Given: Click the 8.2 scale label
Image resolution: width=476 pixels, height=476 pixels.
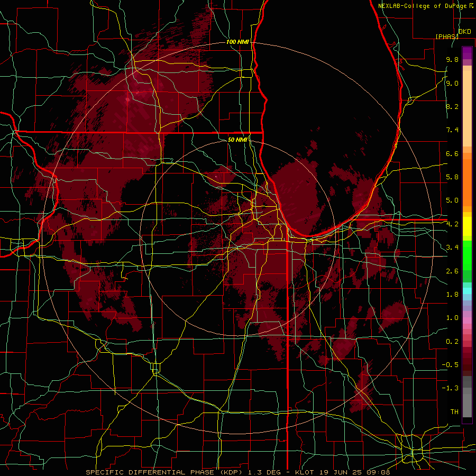Looking at the screenshot, I should [x=452, y=106].
